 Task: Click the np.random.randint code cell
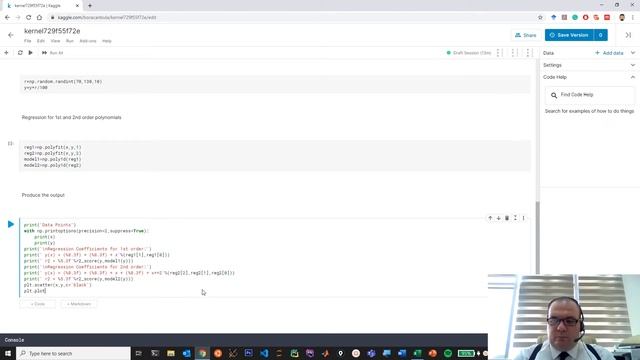[x=275, y=84]
